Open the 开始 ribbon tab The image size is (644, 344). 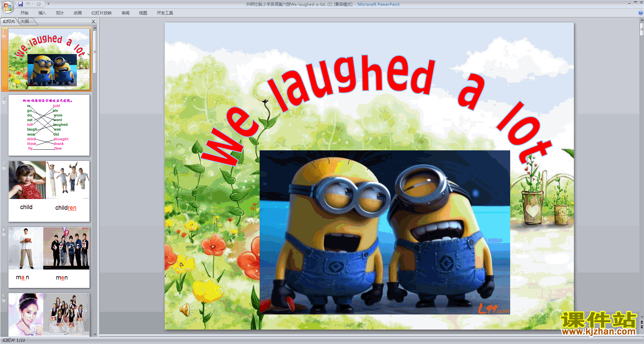coord(24,13)
